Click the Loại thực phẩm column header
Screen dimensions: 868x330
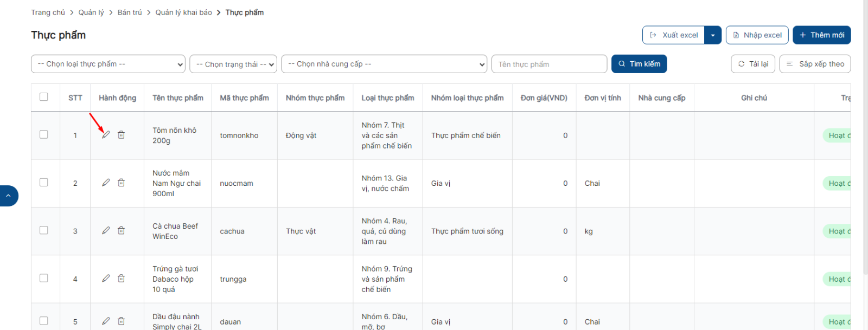(x=388, y=98)
